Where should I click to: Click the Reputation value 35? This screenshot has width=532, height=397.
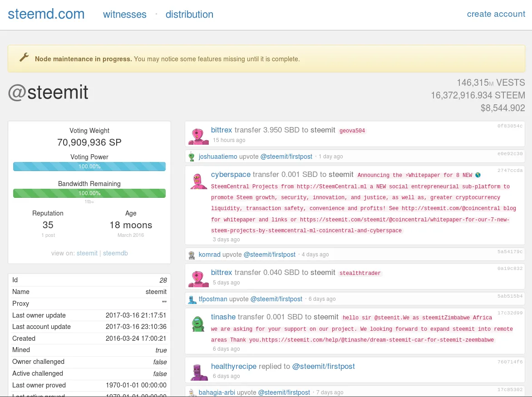coord(48,225)
